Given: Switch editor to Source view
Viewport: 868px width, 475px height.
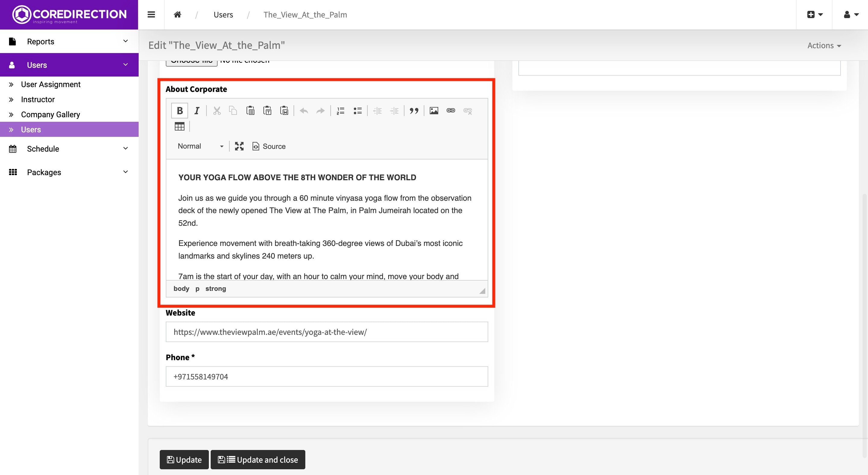Looking at the screenshot, I should coord(269,146).
